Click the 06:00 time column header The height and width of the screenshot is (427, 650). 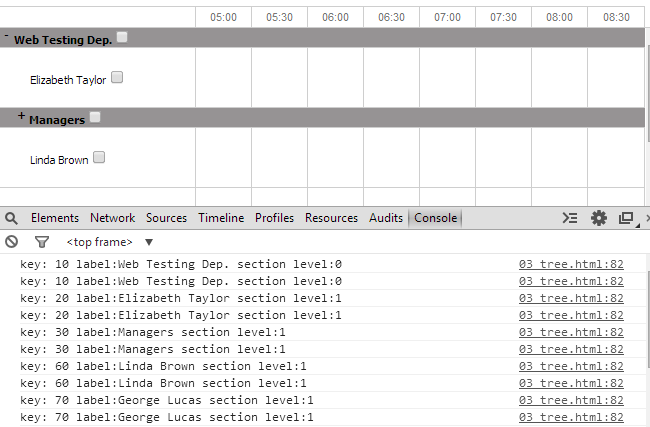[x=335, y=17]
